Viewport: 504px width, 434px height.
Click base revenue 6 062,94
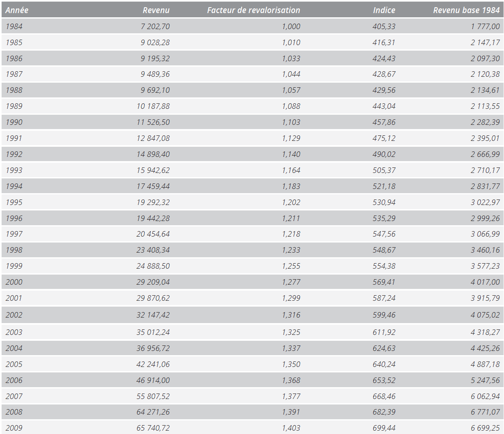coord(485,396)
